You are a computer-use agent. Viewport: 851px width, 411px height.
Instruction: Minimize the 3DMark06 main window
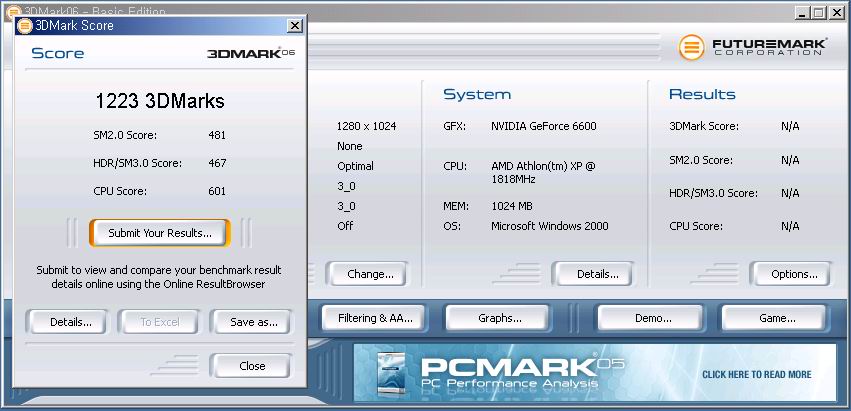pos(803,12)
